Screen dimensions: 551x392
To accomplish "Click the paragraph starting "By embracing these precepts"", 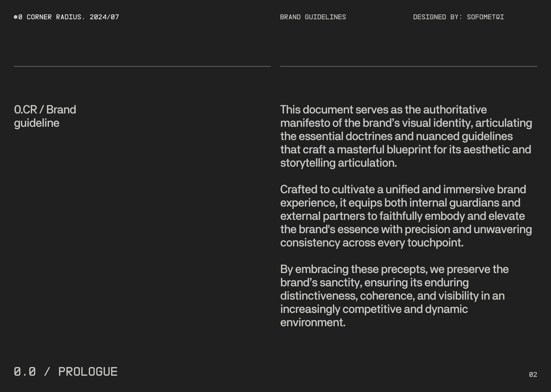I will [396, 295].
